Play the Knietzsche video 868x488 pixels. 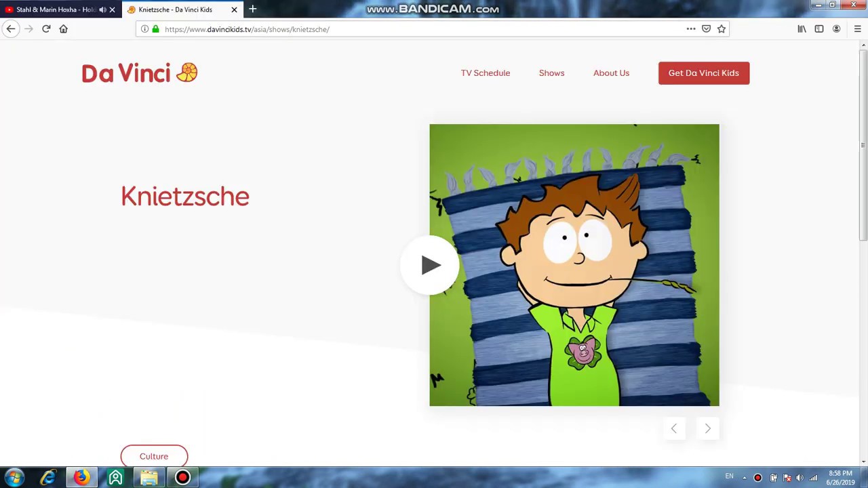pos(430,265)
